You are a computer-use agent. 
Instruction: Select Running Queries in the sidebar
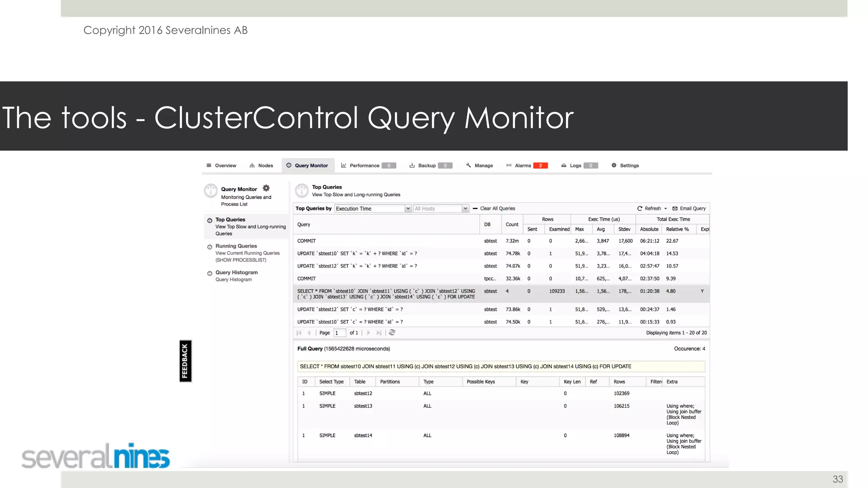click(x=247, y=253)
